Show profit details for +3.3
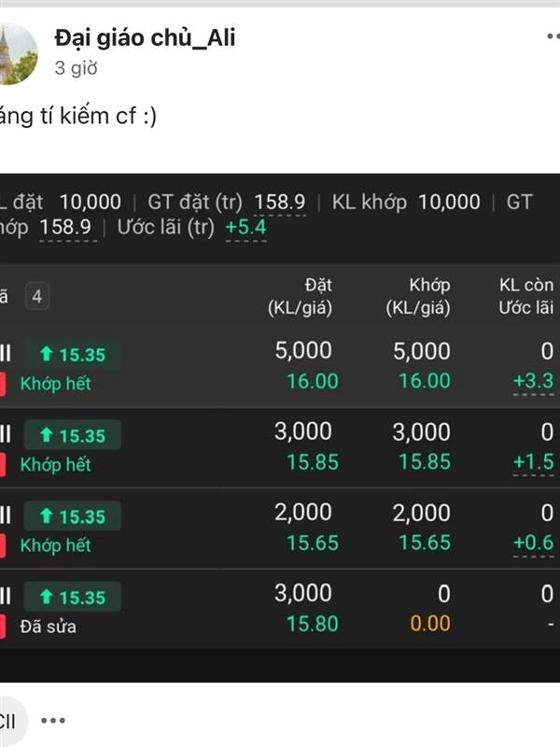The height and width of the screenshot is (747, 560). (533, 381)
